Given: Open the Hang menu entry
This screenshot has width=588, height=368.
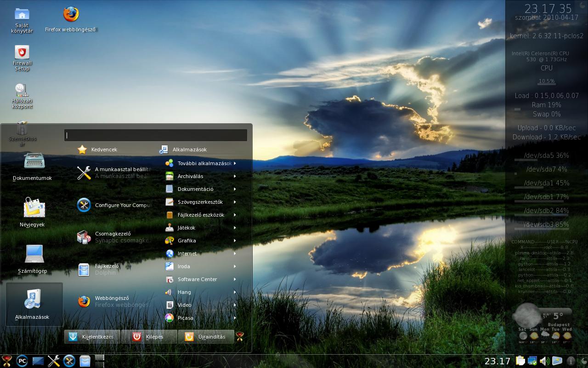Looking at the screenshot, I should pyautogui.click(x=201, y=292).
